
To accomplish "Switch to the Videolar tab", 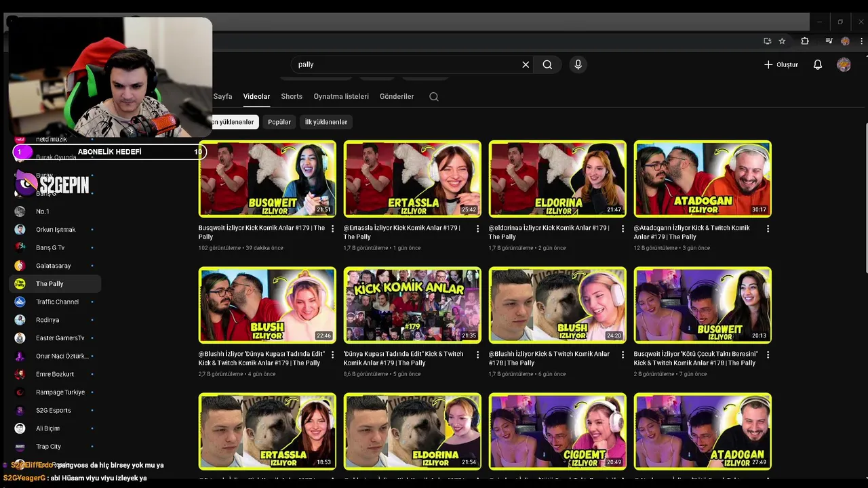I will [x=256, y=96].
